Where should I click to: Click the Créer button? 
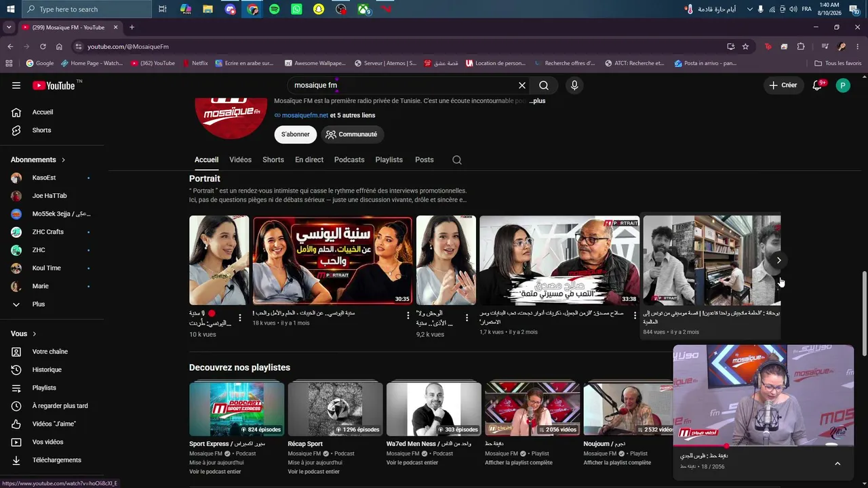(x=783, y=85)
